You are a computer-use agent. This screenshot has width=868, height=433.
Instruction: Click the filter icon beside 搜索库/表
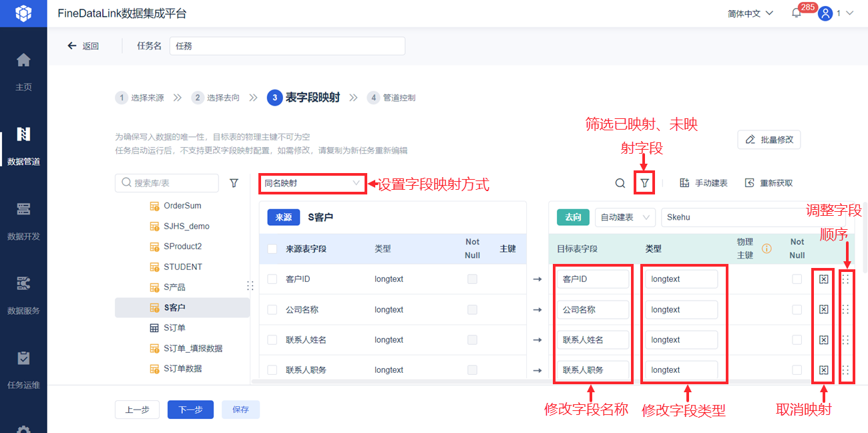click(x=234, y=182)
